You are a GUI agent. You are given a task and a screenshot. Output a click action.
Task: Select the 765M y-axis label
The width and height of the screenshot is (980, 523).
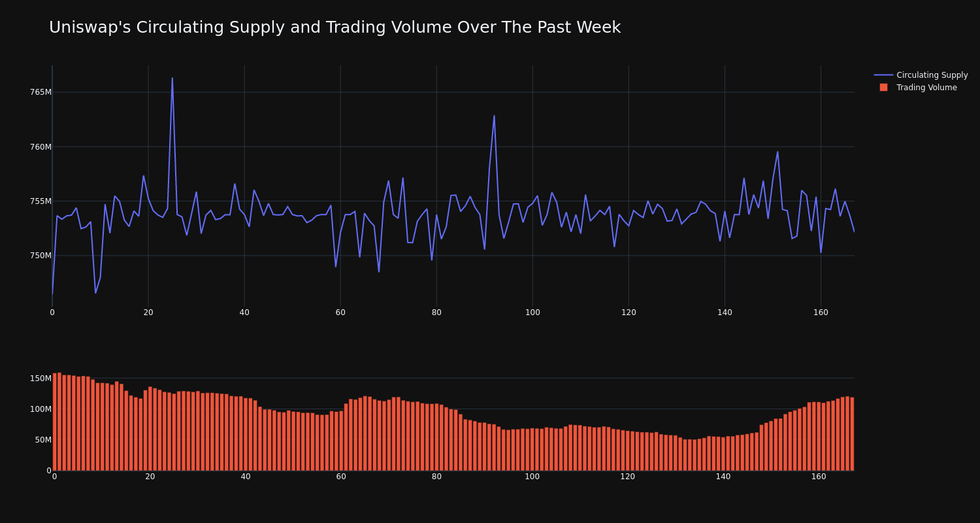tap(40, 92)
